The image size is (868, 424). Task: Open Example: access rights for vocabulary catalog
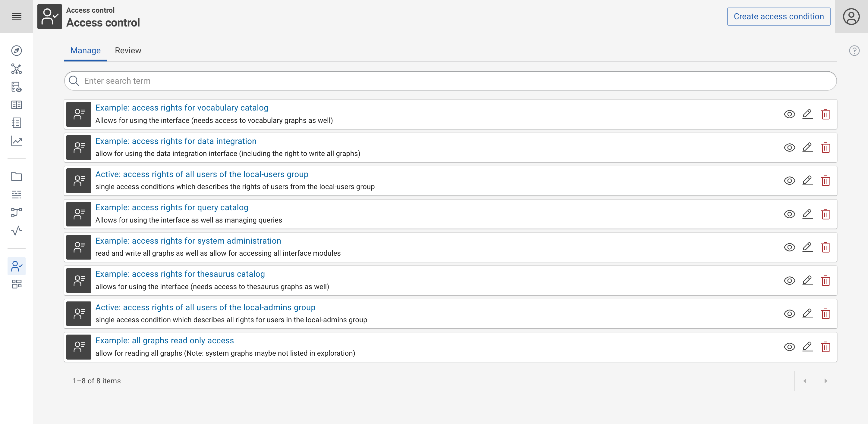(x=182, y=108)
